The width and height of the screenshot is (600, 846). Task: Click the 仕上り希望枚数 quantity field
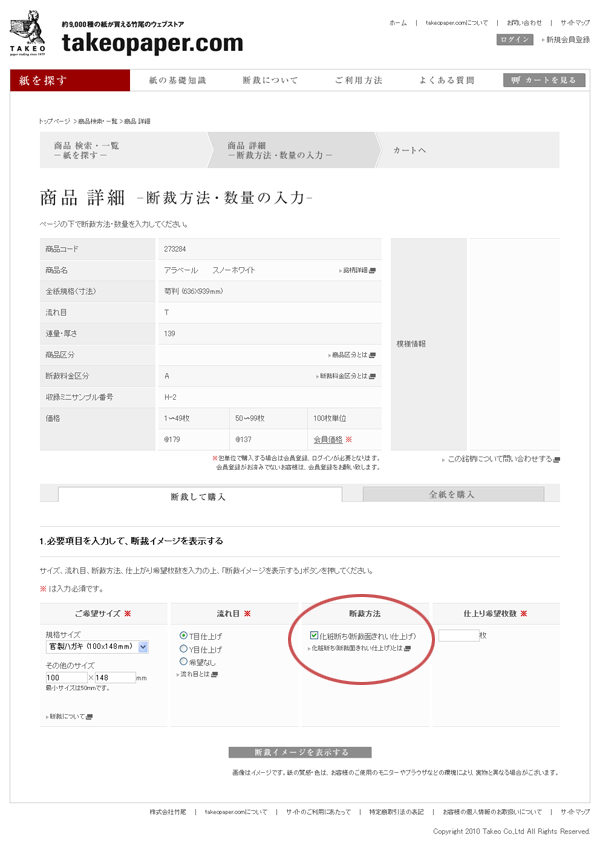pos(457,635)
